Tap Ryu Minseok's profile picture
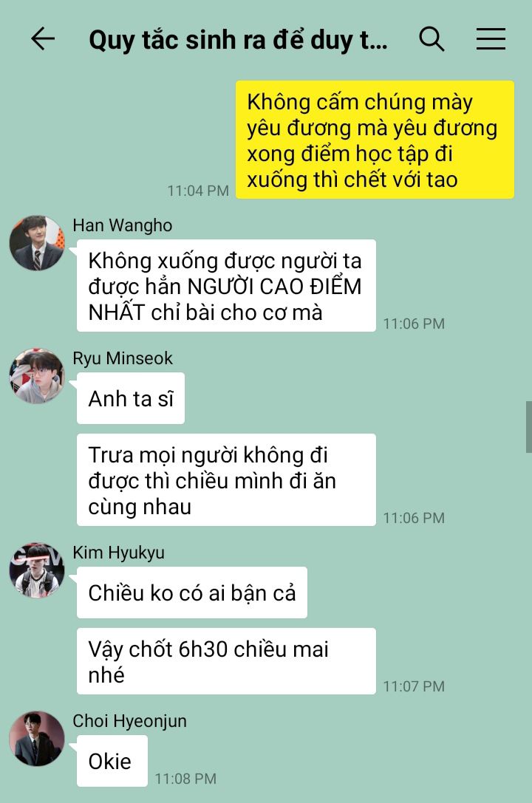This screenshot has height=803, width=532. pyautogui.click(x=37, y=376)
